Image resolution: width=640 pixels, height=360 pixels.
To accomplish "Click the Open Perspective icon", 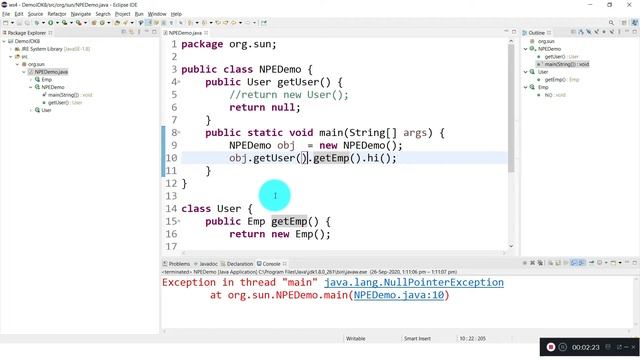I will click(x=624, y=23).
